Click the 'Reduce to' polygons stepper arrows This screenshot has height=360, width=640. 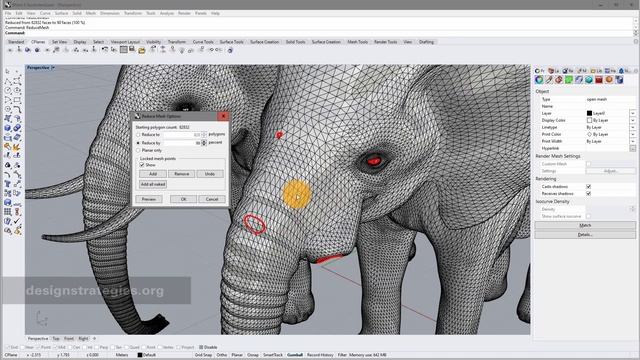204,135
